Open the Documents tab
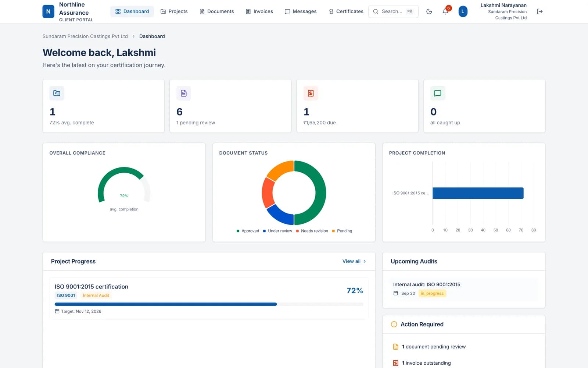588x368 pixels. click(217, 11)
